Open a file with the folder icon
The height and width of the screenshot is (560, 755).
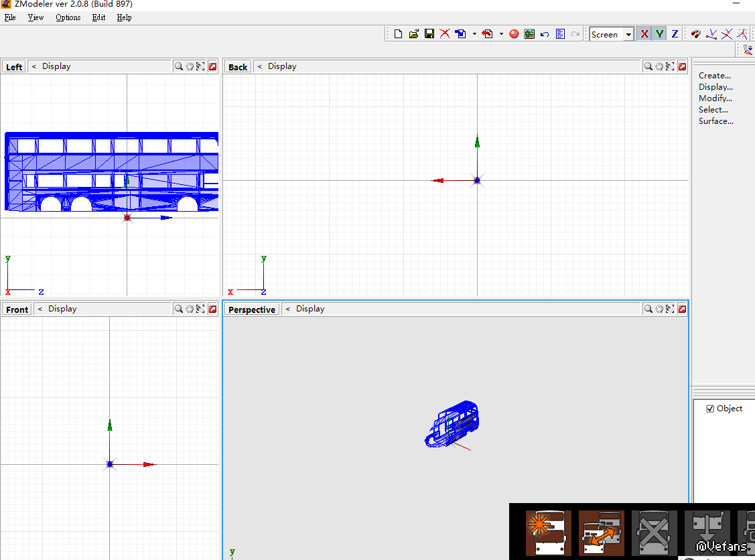414,34
